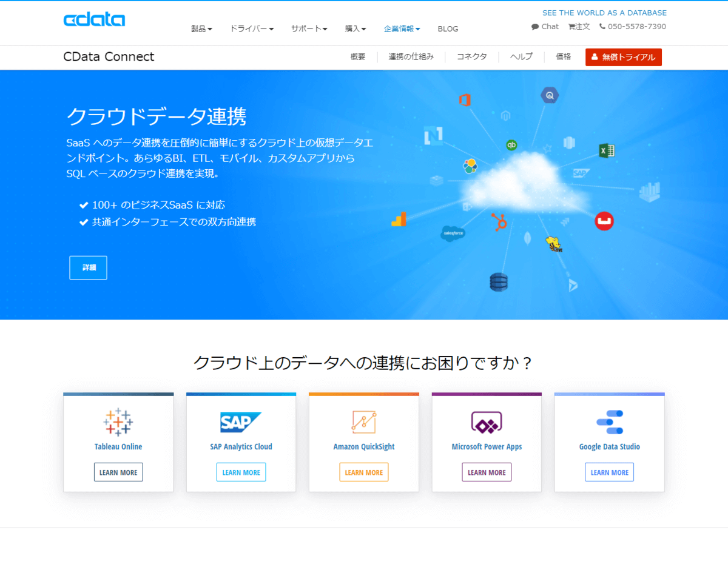Click the MongoDB leaf icon

pos(528,238)
